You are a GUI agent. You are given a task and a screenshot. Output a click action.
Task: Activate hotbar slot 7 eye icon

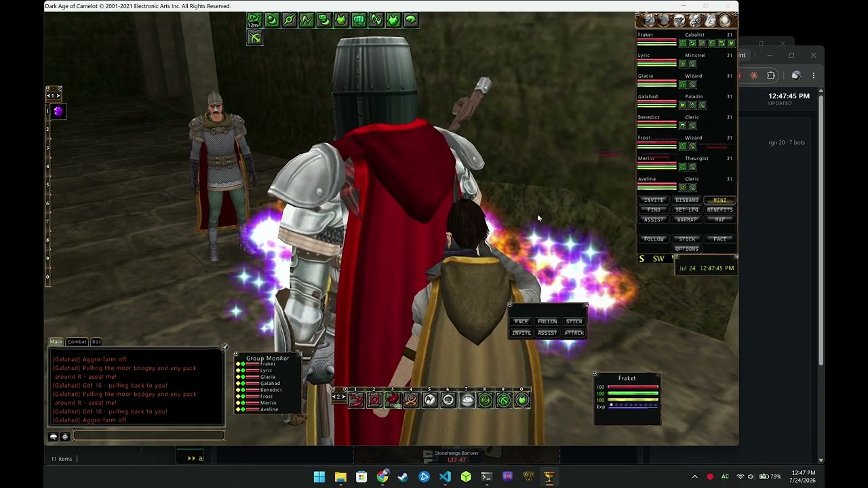coord(467,401)
